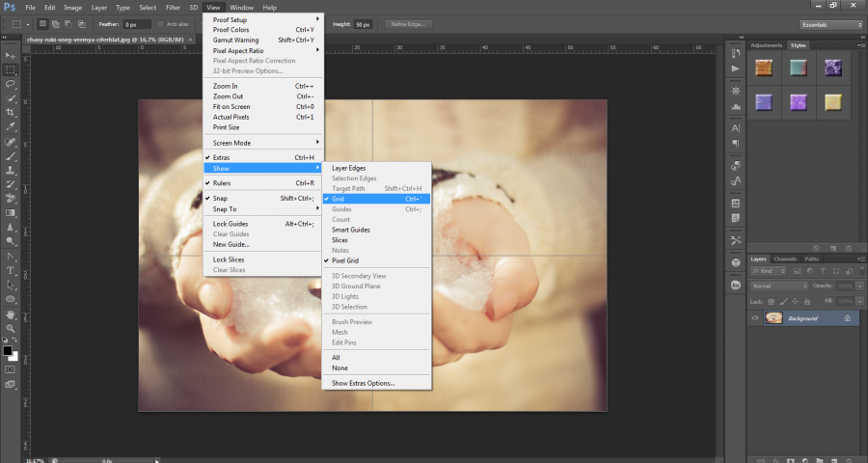Viewport: 868px width, 463px height.
Task: Open the Essentials workspace dropdown
Action: pyautogui.click(x=830, y=24)
